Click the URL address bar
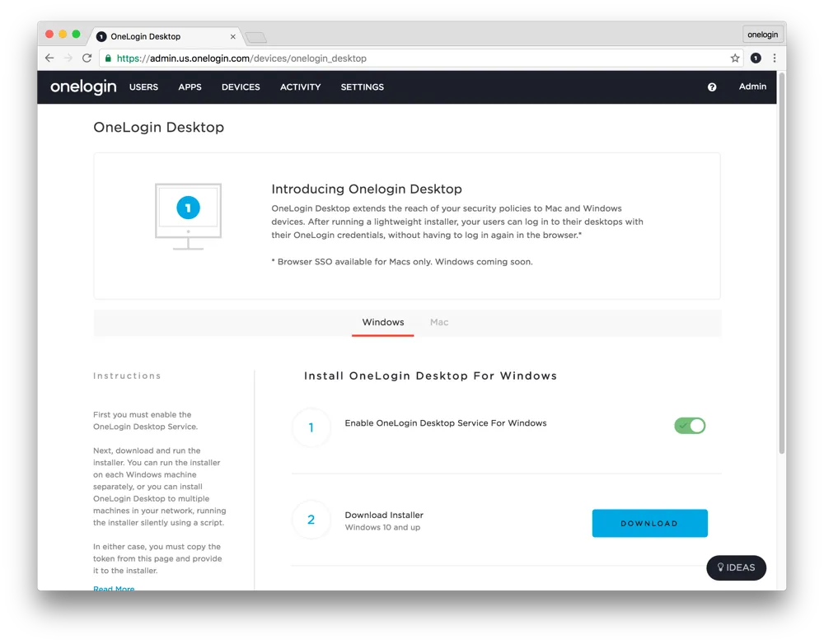 click(412, 58)
